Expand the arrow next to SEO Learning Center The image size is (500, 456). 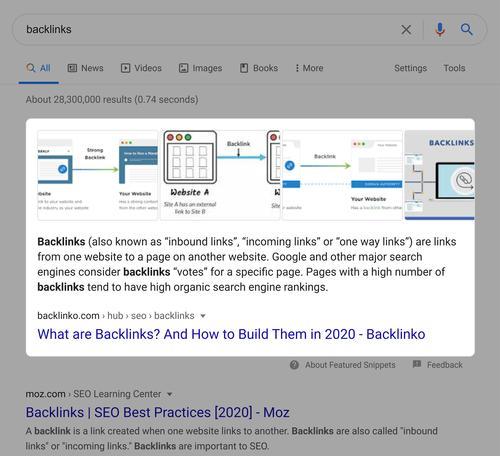click(x=169, y=394)
